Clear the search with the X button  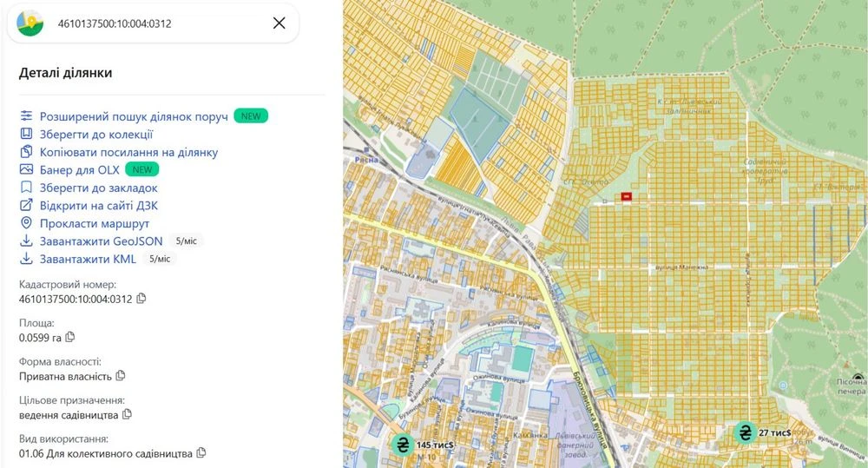pos(279,23)
